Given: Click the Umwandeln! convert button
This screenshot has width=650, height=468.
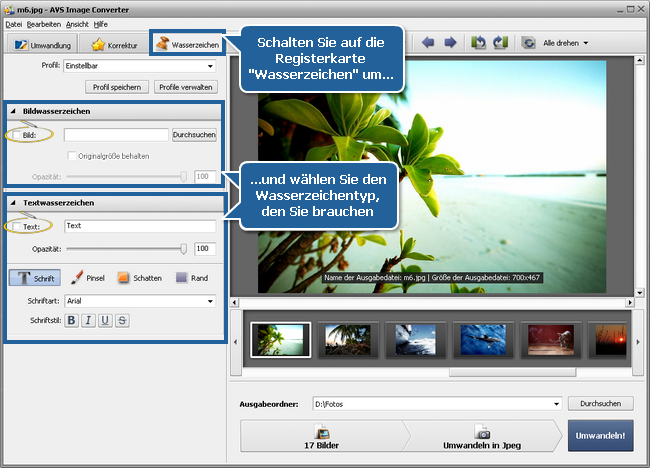Looking at the screenshot, I should pyautogui.click(x=600, y=437).
